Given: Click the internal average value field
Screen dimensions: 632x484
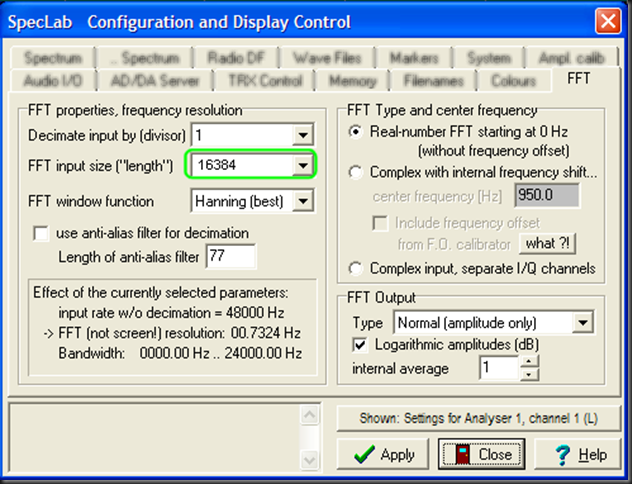Looking at the screenshot, I should click(499, 368).
